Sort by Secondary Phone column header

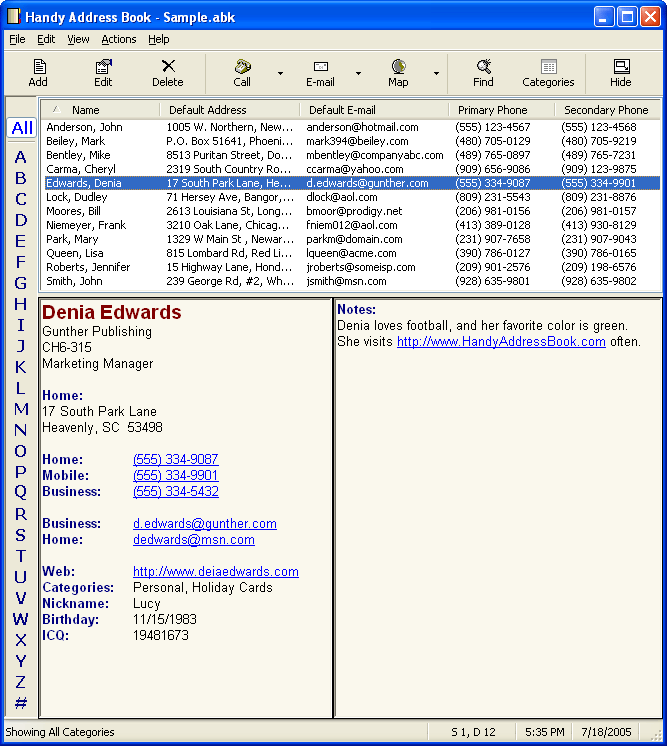(x=608, y=110)
